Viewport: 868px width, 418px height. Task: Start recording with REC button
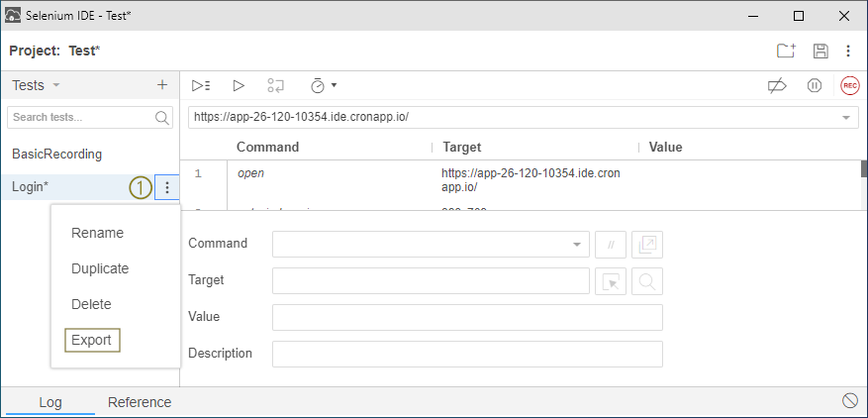coord(850,86)
